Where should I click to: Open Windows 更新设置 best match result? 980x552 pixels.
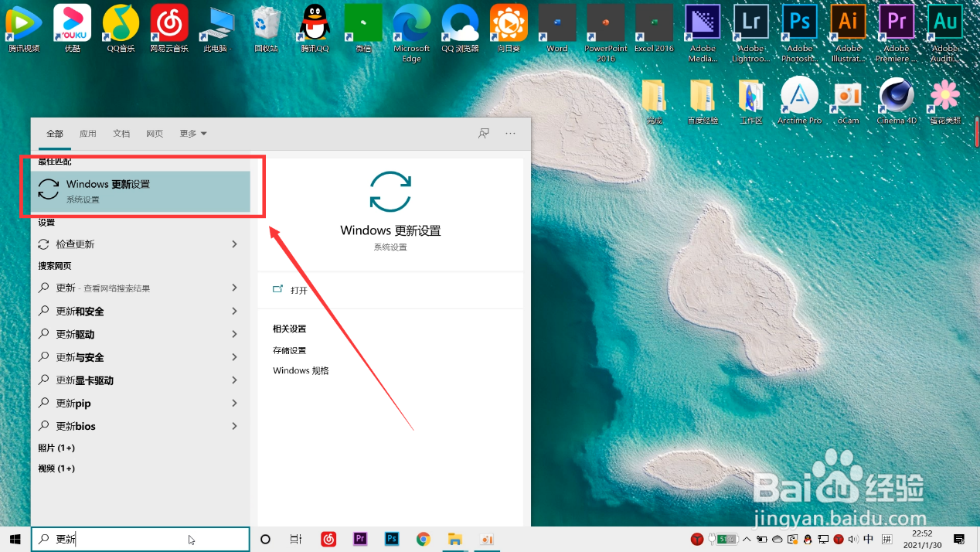coord(141,191)
